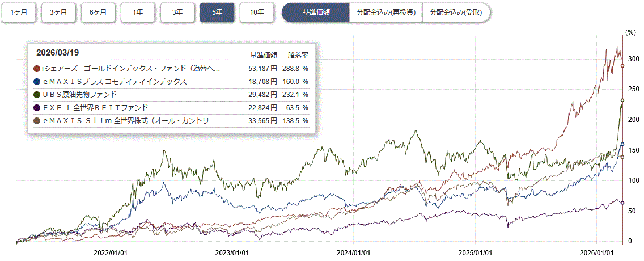Click the eMAXISプラス blue legend dot
The image size is (644, 261).
(37, 82)
